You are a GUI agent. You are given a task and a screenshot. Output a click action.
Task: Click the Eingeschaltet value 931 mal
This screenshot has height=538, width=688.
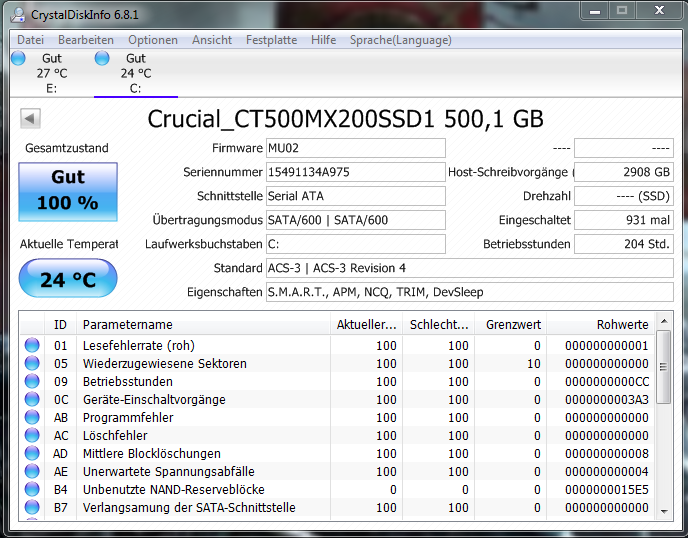coord(624,220)
